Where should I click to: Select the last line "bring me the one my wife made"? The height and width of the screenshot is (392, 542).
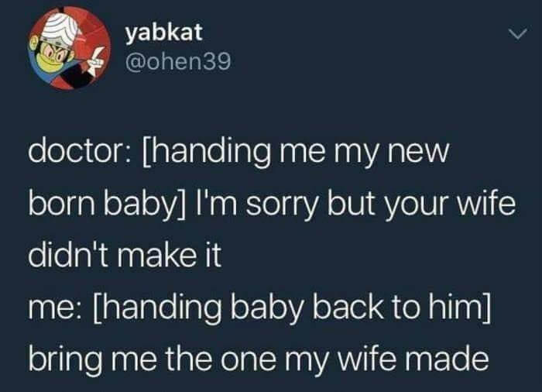point(259,359)
